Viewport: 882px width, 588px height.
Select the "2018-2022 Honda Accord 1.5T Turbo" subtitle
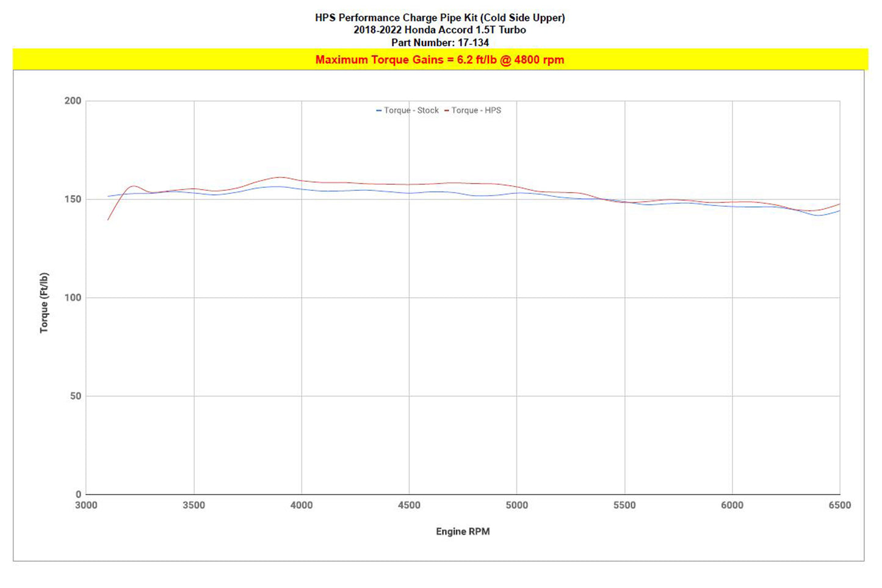point(439,30)
